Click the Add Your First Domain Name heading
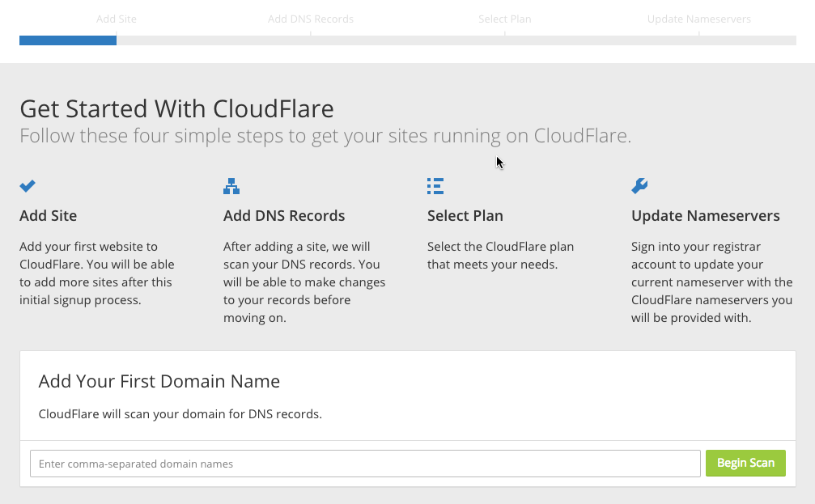The width and height of the screenshot is (815, 504). (x=159, y=381)
